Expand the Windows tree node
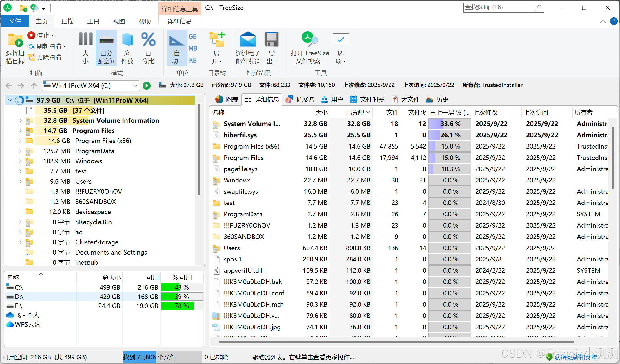 [20, 161]
